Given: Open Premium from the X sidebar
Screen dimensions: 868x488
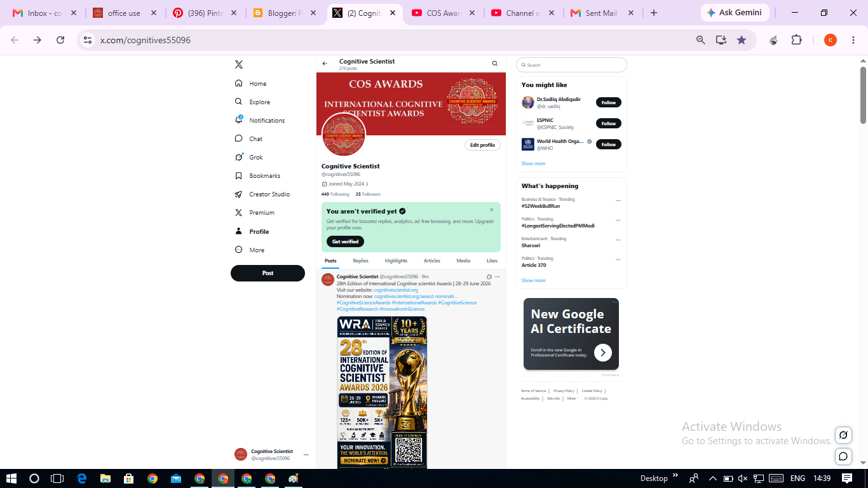Looking at the screenshot, I should pyautogui.click(x=254, y=212).
